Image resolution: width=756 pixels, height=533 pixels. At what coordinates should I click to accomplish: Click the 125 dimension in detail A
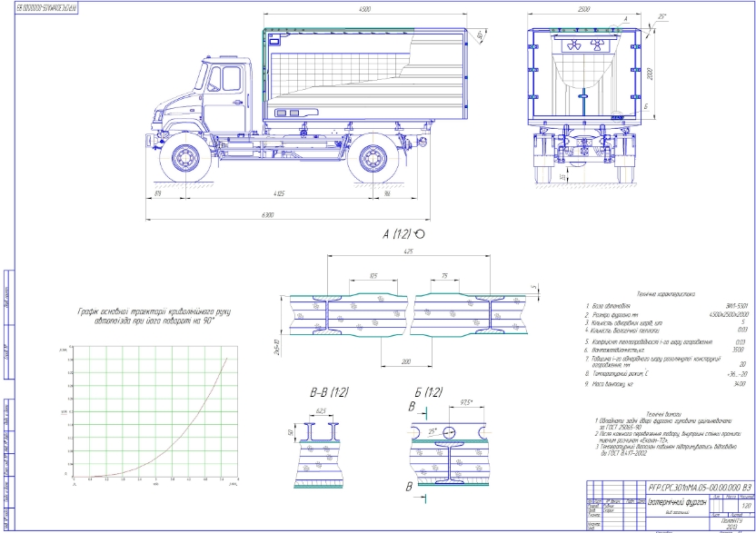click(x=373, y=276)
